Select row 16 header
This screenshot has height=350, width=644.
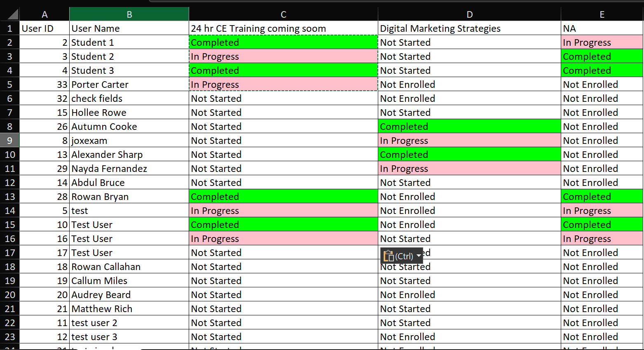10,239
